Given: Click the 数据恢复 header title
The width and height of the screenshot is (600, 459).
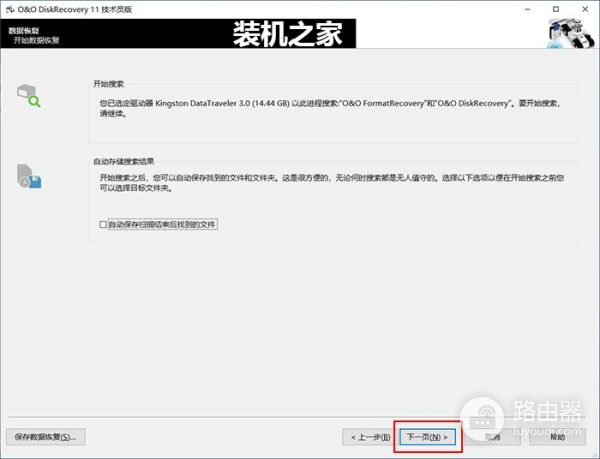Looking at the screenshot, I should 24,31.
